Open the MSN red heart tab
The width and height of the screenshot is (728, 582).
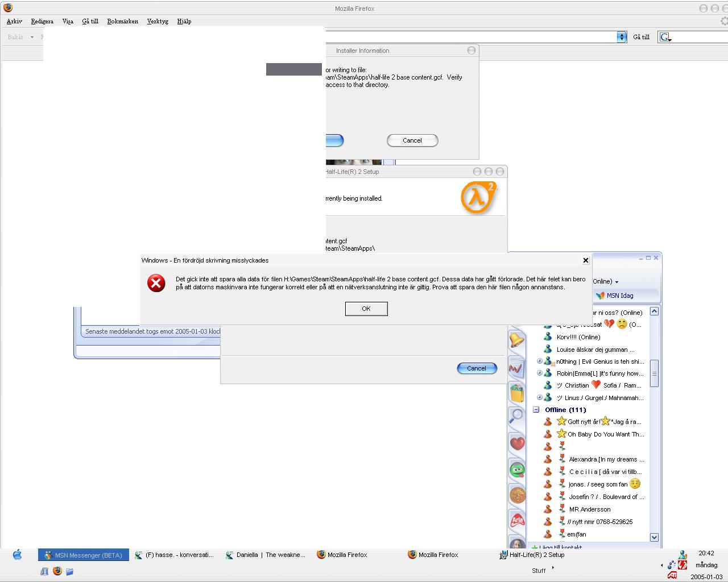point(516,443)
